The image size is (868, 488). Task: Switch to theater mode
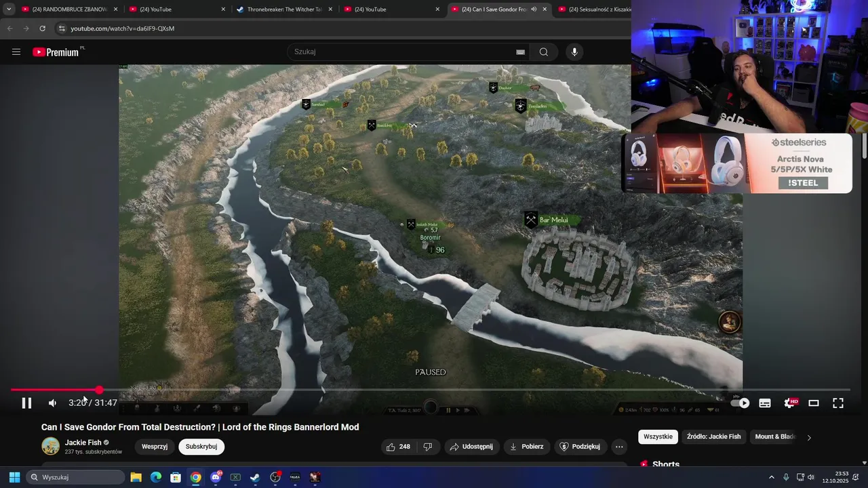point(814,403)
